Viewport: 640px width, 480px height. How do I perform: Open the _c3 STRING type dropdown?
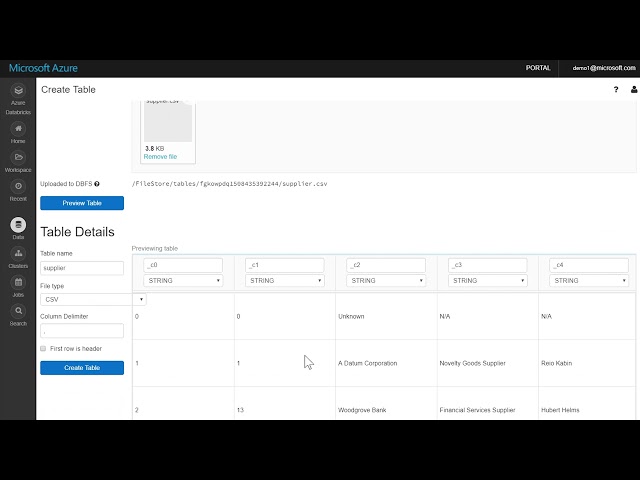pos(487,281)
